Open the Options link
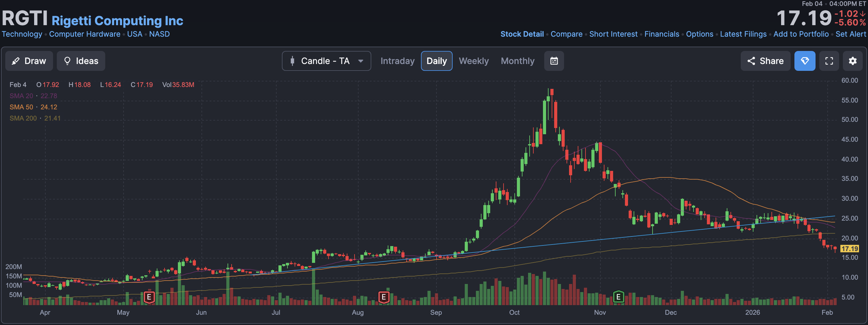 click(699, 34)
